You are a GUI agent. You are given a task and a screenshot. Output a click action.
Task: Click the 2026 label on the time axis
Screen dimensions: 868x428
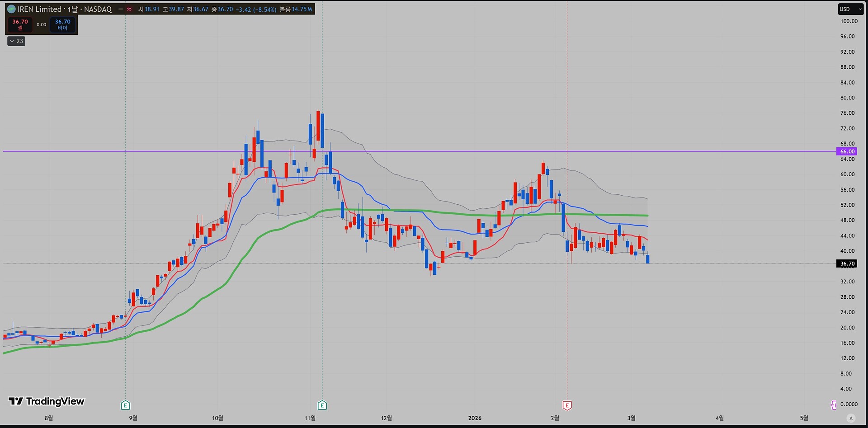pyautogui.click(x=475, y=418)
